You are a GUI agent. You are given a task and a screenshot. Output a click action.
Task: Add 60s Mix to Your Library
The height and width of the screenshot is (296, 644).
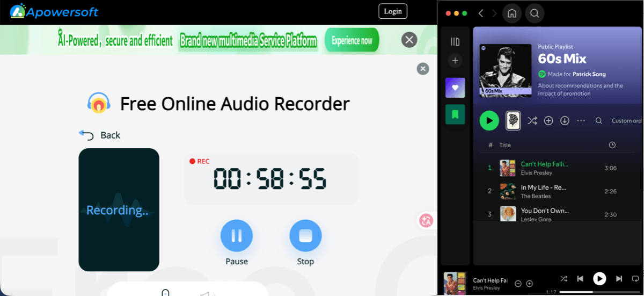[548, 121]
